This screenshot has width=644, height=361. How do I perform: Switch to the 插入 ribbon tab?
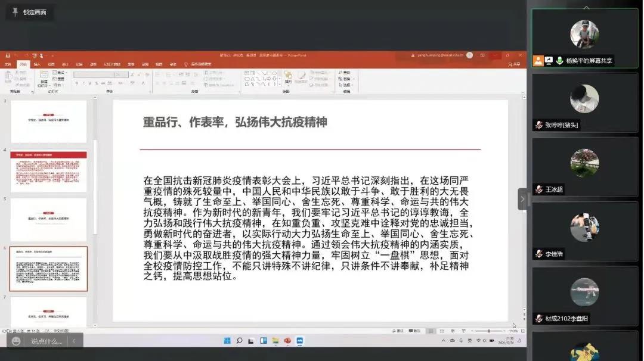point(37,64)
